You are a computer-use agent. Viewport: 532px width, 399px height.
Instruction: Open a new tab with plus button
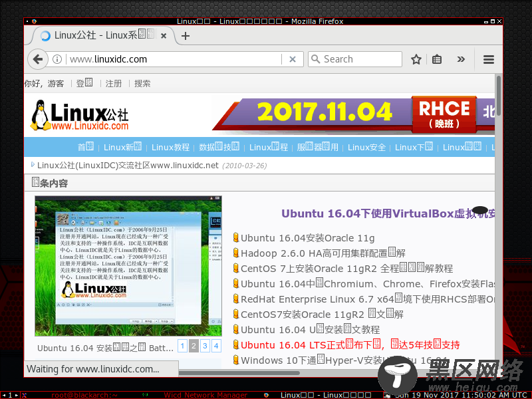pyautogui.click(x=186, y=36)
